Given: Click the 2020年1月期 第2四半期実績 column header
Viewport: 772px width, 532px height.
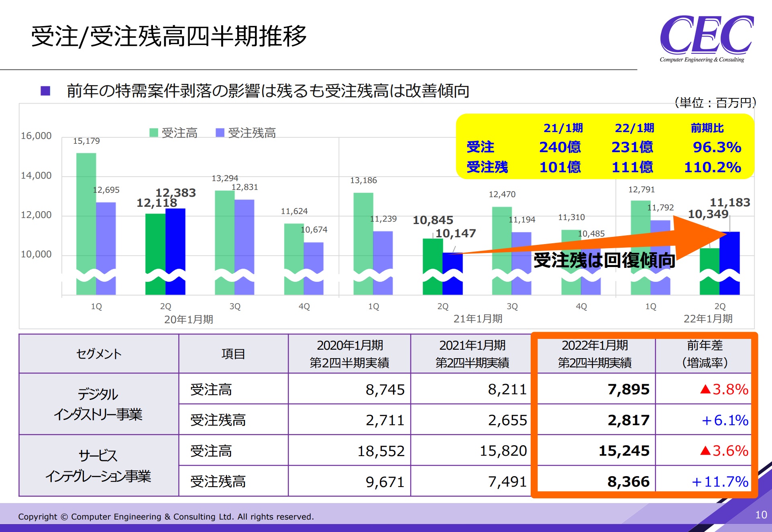Looking at the screenshot, I should 350,354.
